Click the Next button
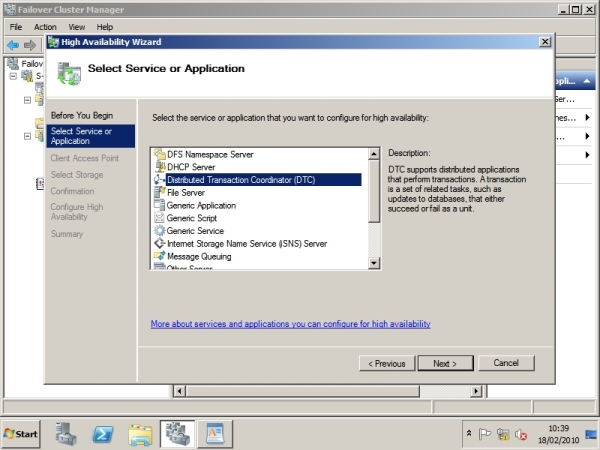The width and height of the screenshot is (600, 450). [445, 363]
